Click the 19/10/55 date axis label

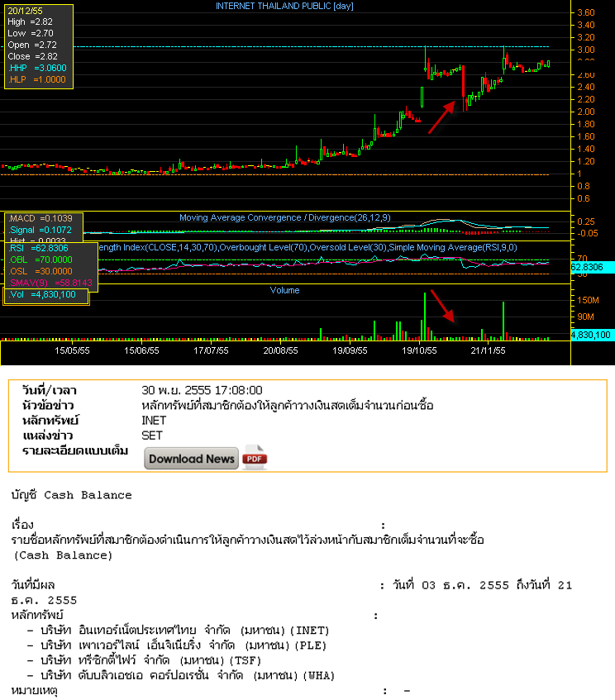[x=419, y=350]
